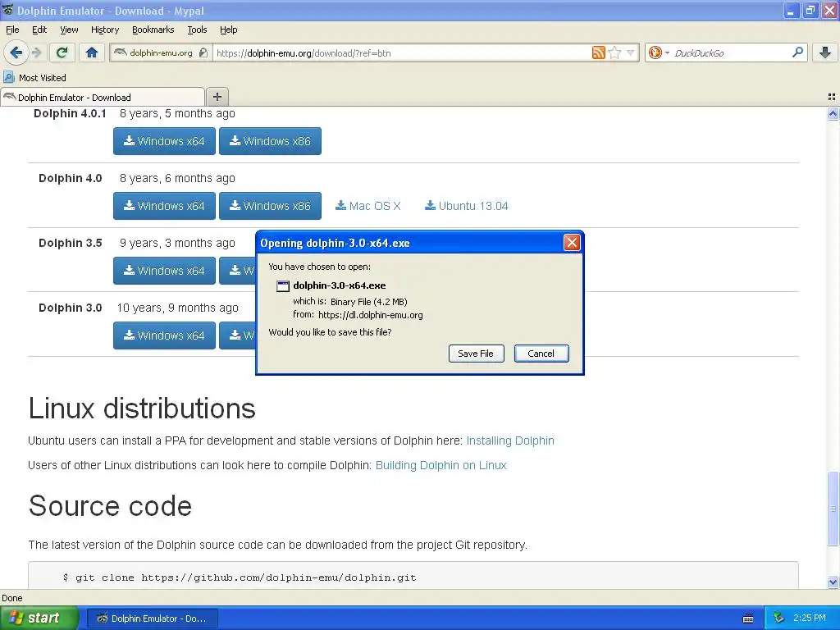The image size is (840, 630).
Task: Reload the page with the refresh icon
Action: (62, 52)
